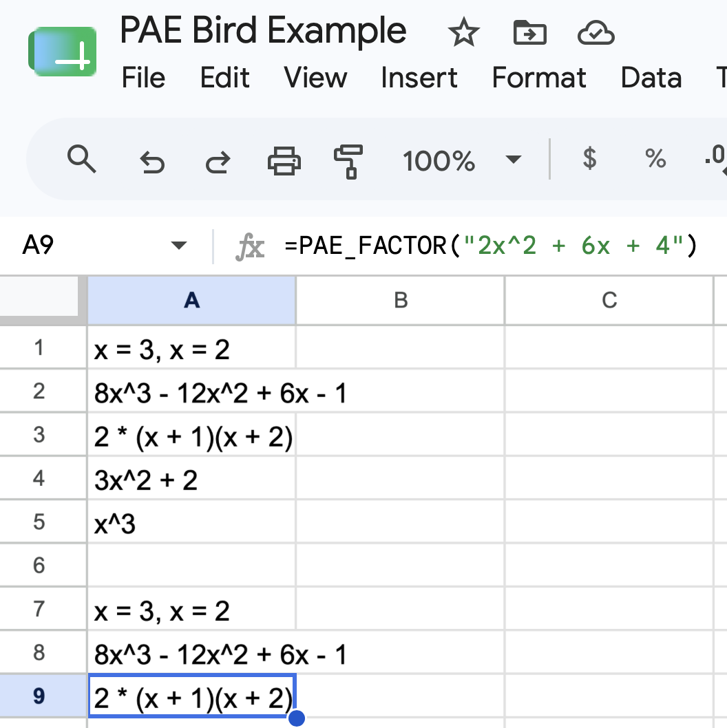Viewport: 727px width, 728px height.
Task: Open the Edit menu
Action: [x=225, y=78]
